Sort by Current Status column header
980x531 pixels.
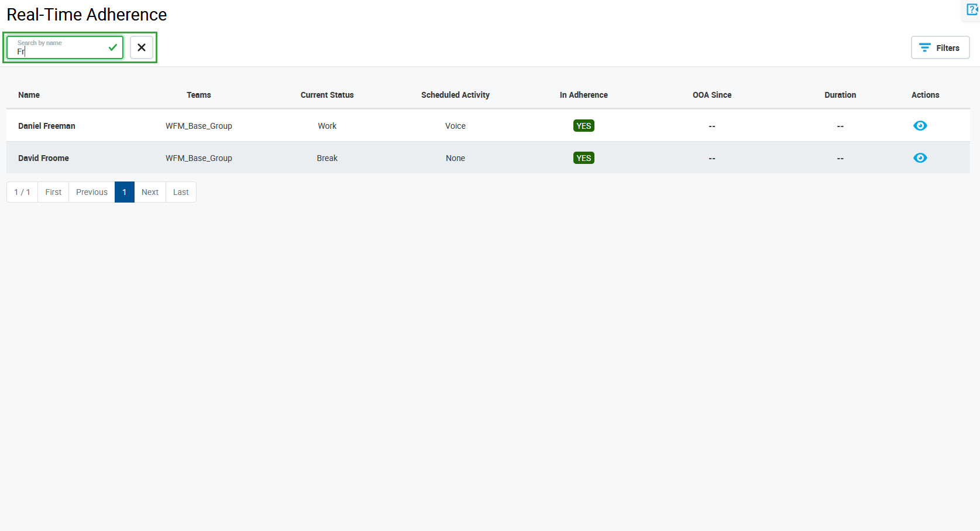(327, 95)
